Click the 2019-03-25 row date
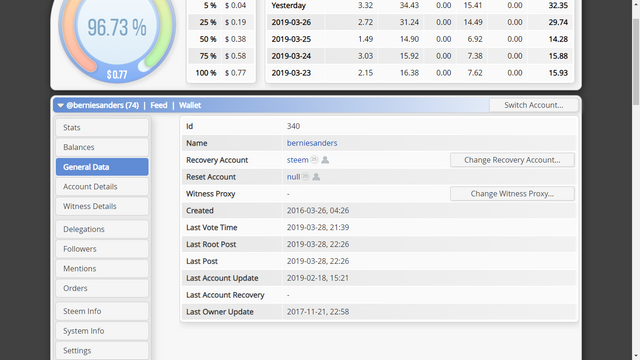The image size is (640, 360). coord(291,39)
